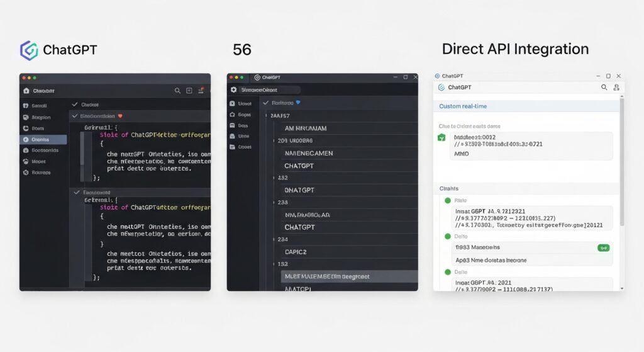Image resolution: width=644 pixels, height=352 pixels.
Task: Click the 'Direct API Integration' heading
Action: [515, 49]
